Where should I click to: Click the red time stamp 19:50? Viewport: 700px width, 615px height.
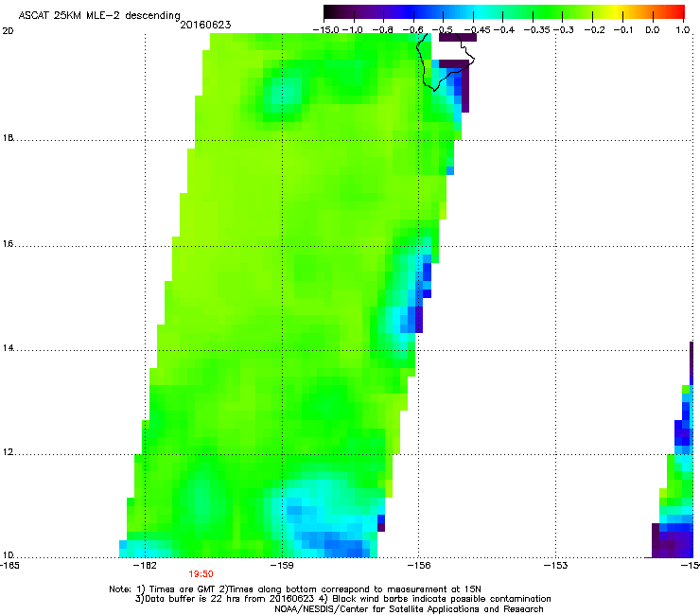pos(201,574)
